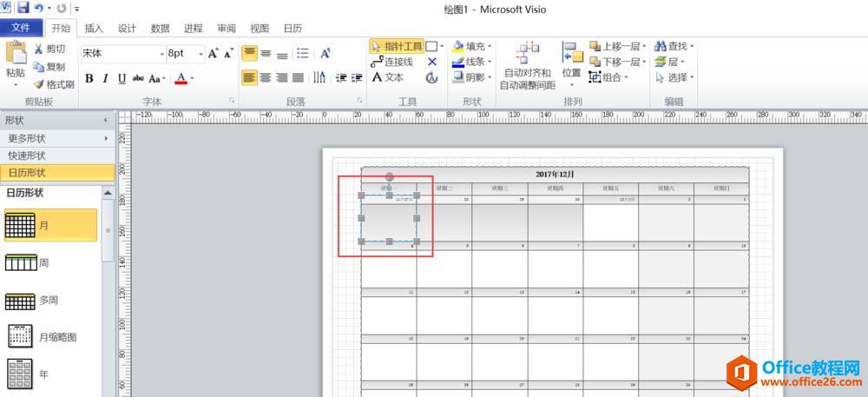Toggle Underline formatting
This screenshot has height=397, width=868.
pos(122,79)
